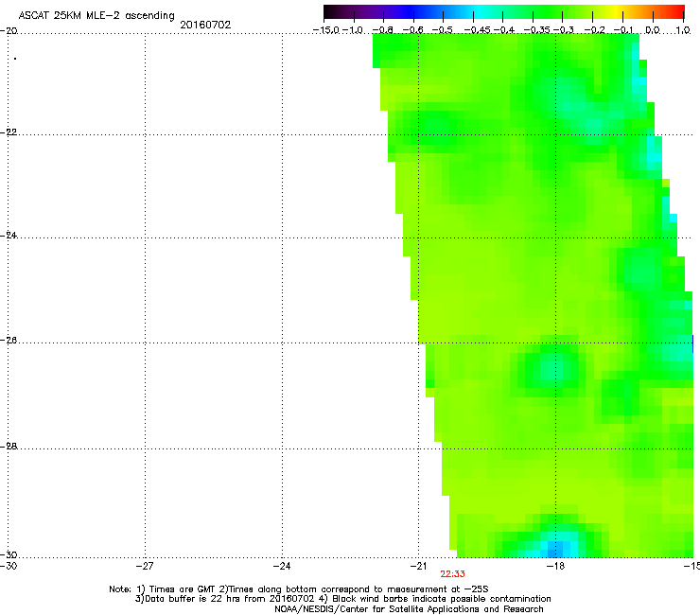Click latitude label "-26" on left axis

click(x=9, y=341)
